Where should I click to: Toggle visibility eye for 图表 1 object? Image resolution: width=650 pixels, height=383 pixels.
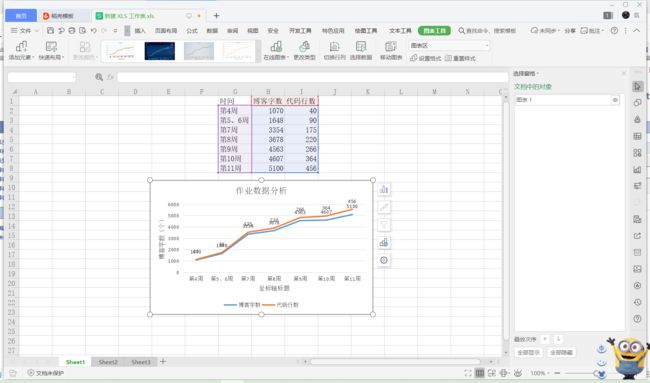[615, 100]
